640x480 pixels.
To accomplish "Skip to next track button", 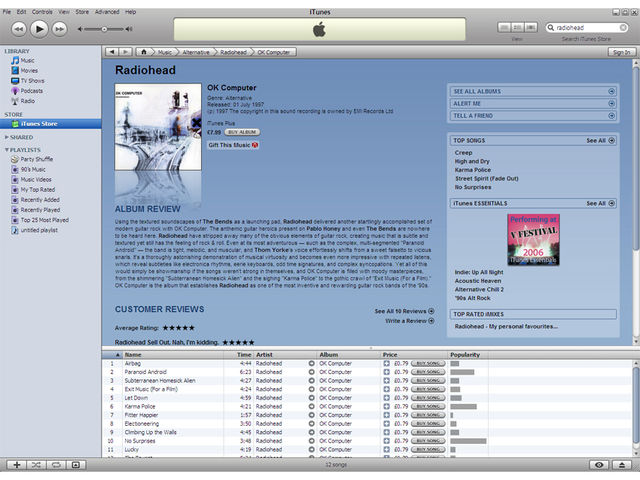I will 60,29.
